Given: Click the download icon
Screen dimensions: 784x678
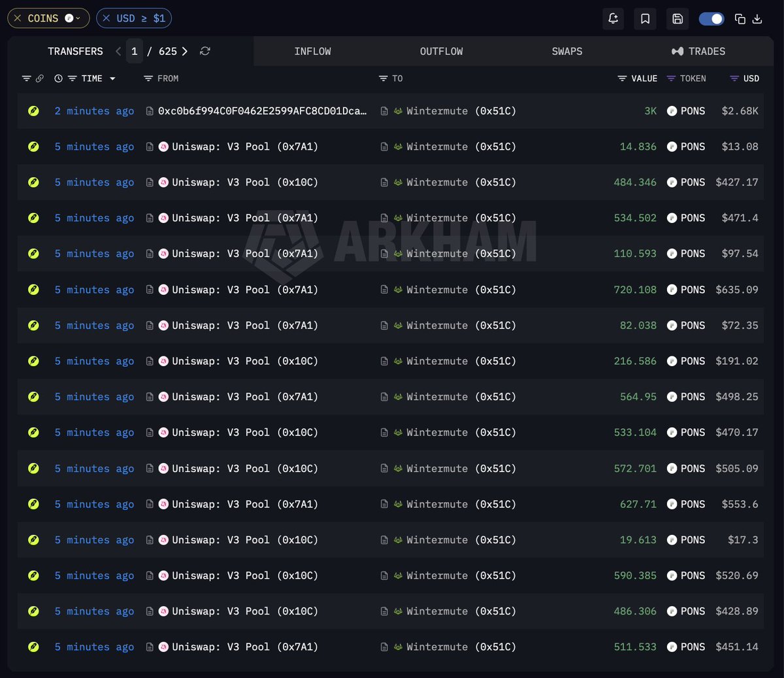Looking at the screenshot, I should coord(757,19).
